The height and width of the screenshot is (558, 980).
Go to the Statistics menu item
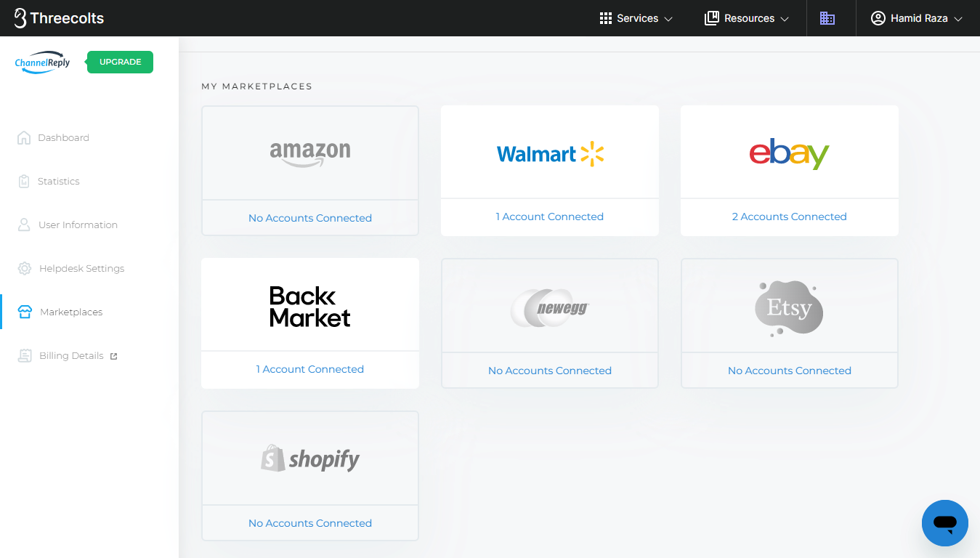tap(59, 182)
